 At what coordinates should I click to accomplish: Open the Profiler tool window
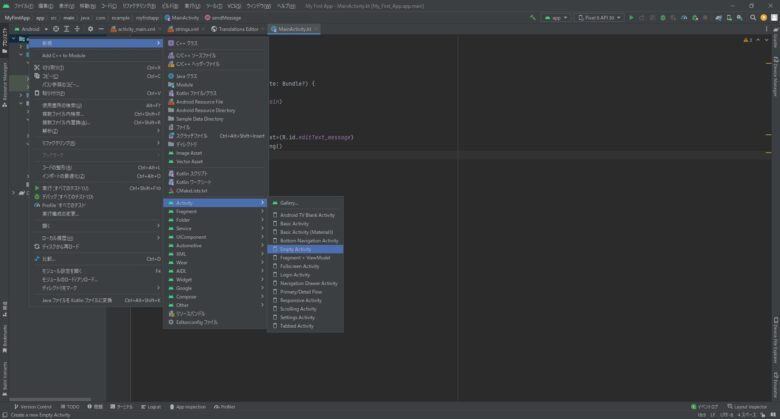pos(224,407)
